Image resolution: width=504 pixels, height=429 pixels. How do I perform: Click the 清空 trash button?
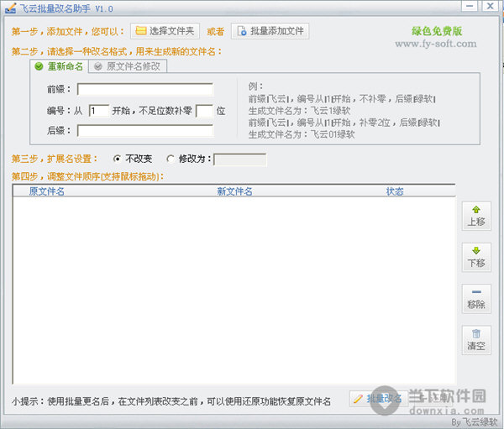pyautogui.click(x=476, y=340)
